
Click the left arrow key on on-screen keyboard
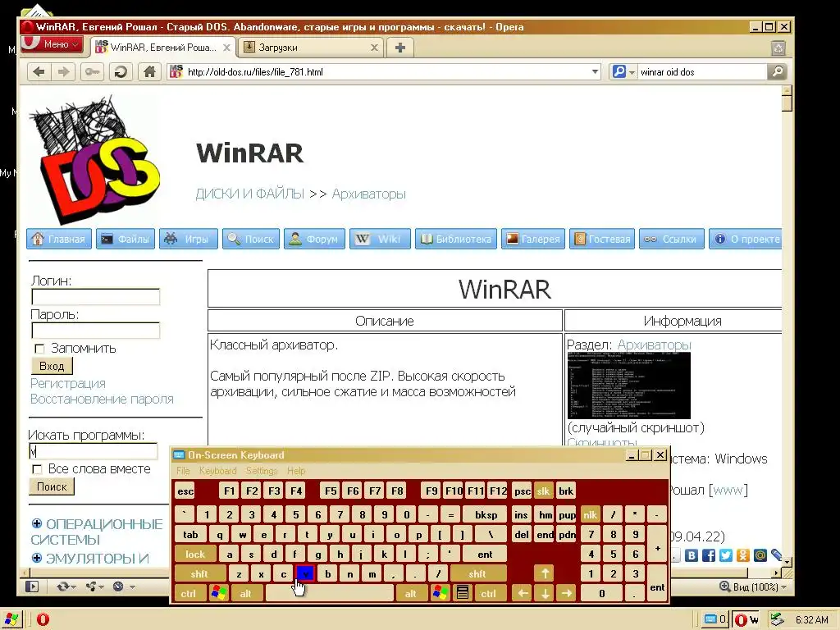click(523, 593)
